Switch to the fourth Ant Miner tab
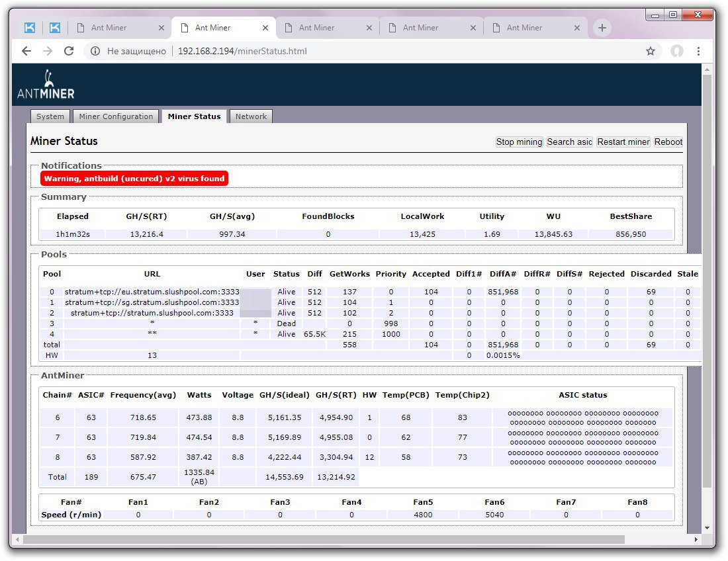This screenshot has height=561, width=728. (x=432, y=28)
